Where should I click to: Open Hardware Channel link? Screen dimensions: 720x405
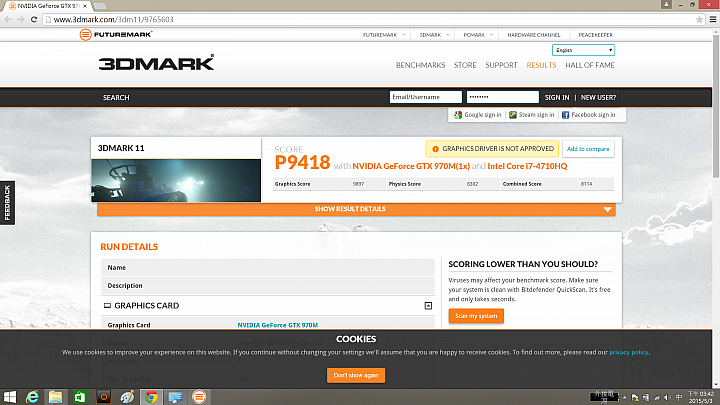(534, 35)
